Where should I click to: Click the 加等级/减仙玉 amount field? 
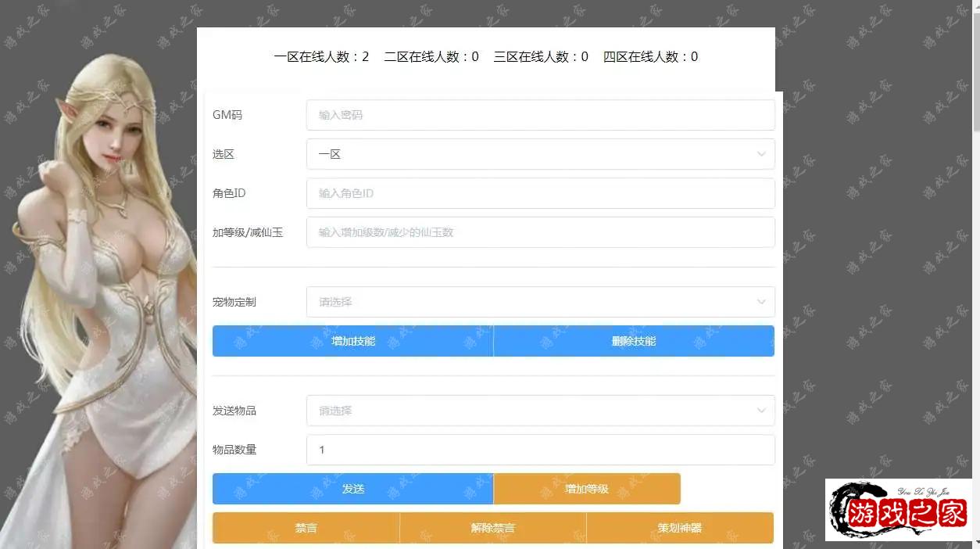(x=540, y=232)
